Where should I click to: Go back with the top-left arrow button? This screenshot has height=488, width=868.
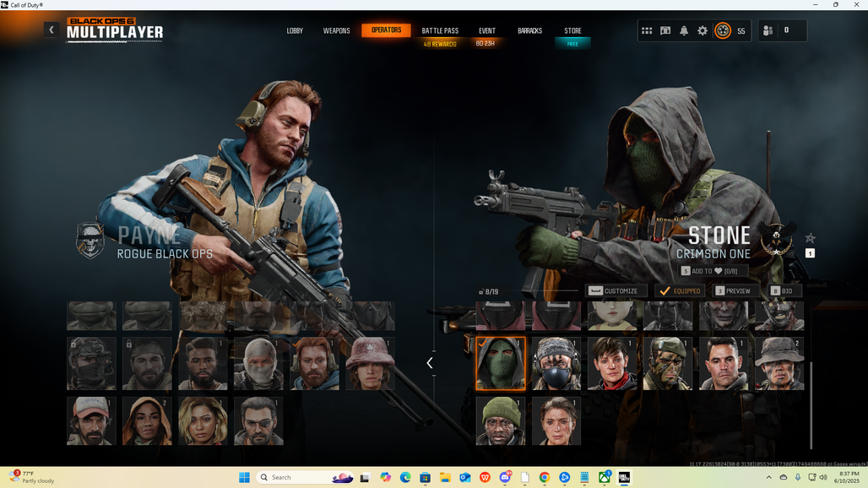[x=52, y=30]
